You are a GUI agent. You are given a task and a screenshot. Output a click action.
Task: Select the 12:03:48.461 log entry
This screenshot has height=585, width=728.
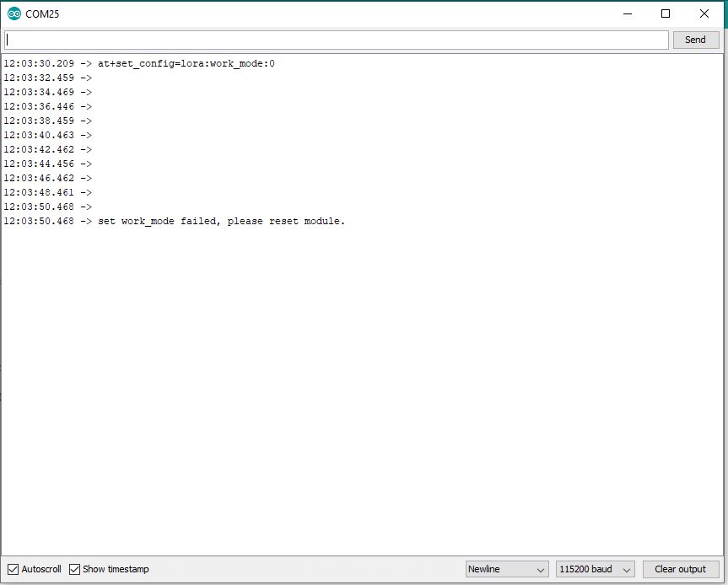point(47,192)
